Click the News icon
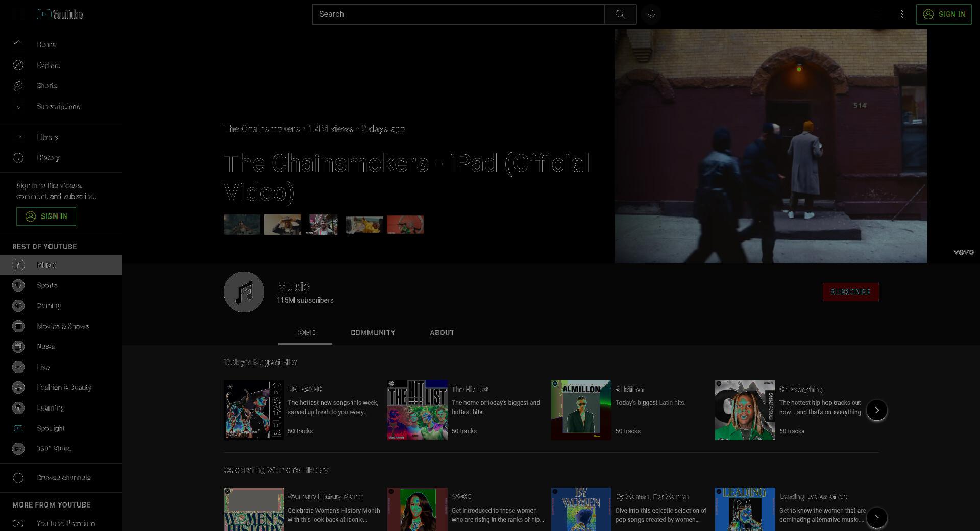 [x=18, y=347]
